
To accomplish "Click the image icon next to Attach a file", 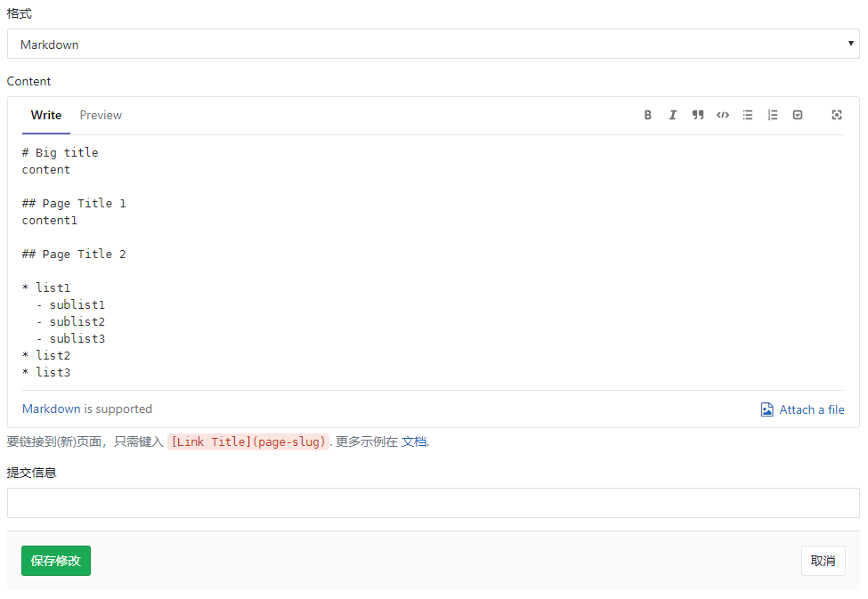I will 767,409.
